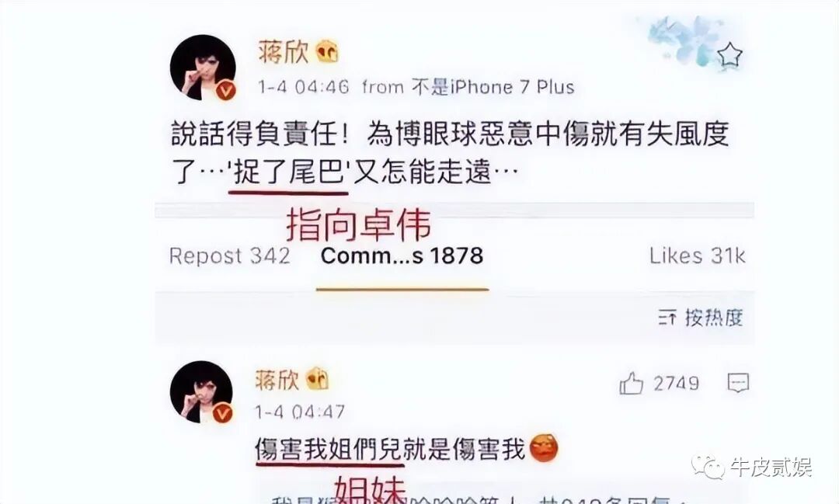
Task: Open 蒋欣's profile avatar in the post header
Action: (203, 68)
